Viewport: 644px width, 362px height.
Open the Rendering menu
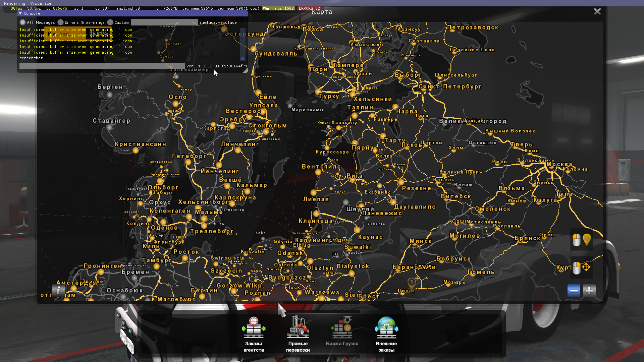click(14, 3)
